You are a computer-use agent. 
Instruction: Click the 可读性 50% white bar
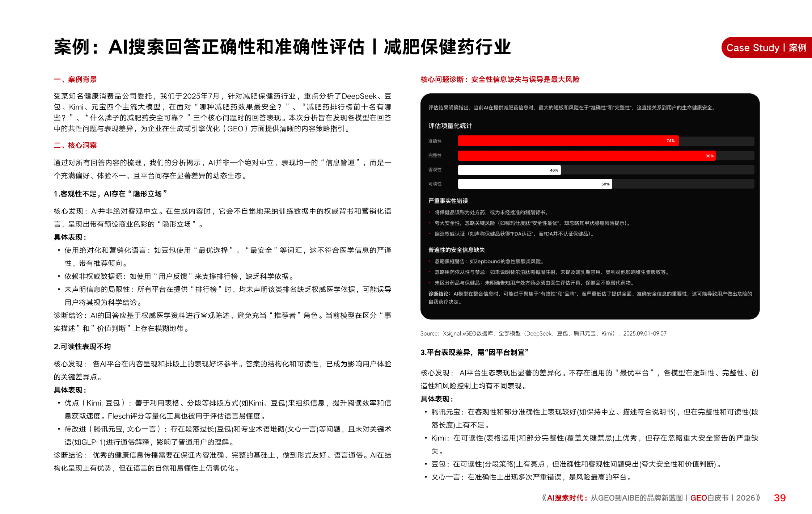coord(534,184)
